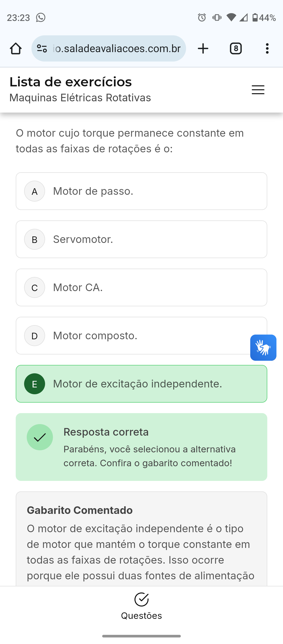Choose option C Motor CA

click(x=141, y=287)
